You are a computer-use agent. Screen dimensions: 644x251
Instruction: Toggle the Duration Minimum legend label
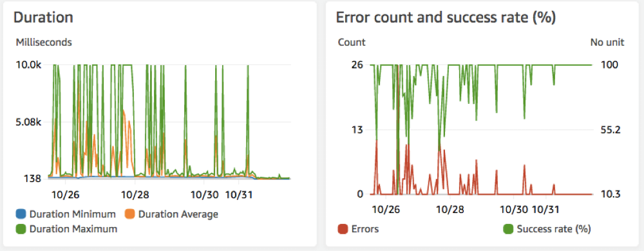coord(73,214)
